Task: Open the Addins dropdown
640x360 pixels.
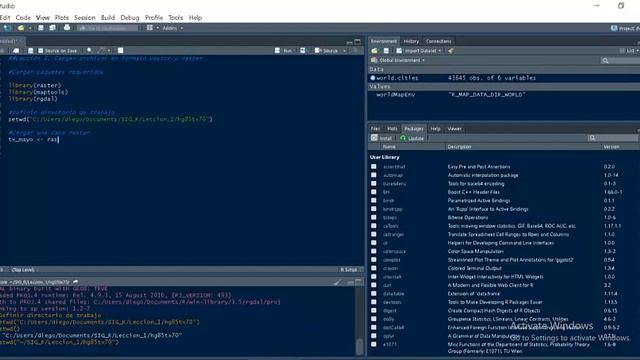Action: [173, 28]
